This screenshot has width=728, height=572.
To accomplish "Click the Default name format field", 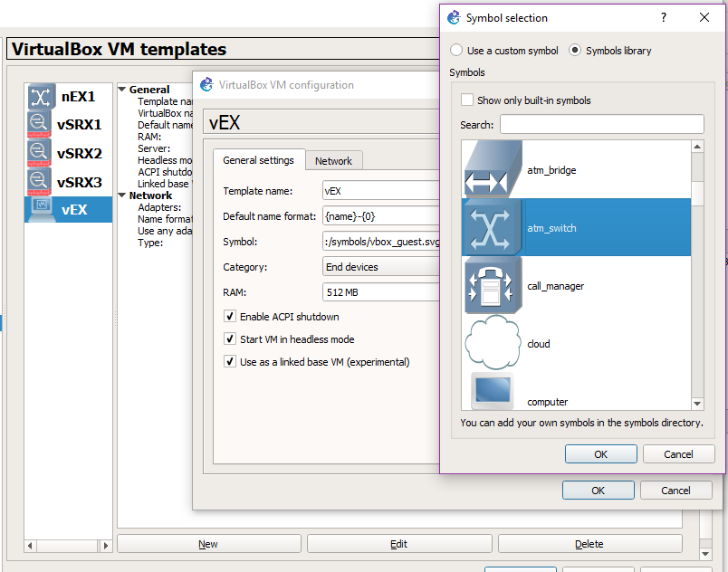I will [380, 216].
